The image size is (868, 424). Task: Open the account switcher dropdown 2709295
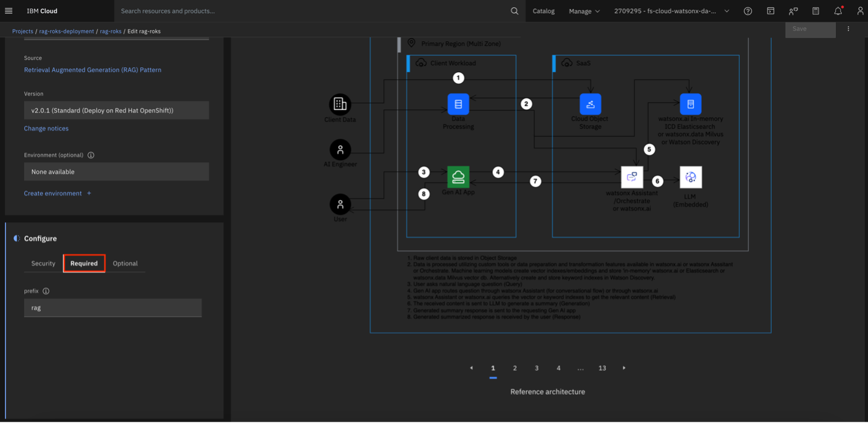[671, 11]
